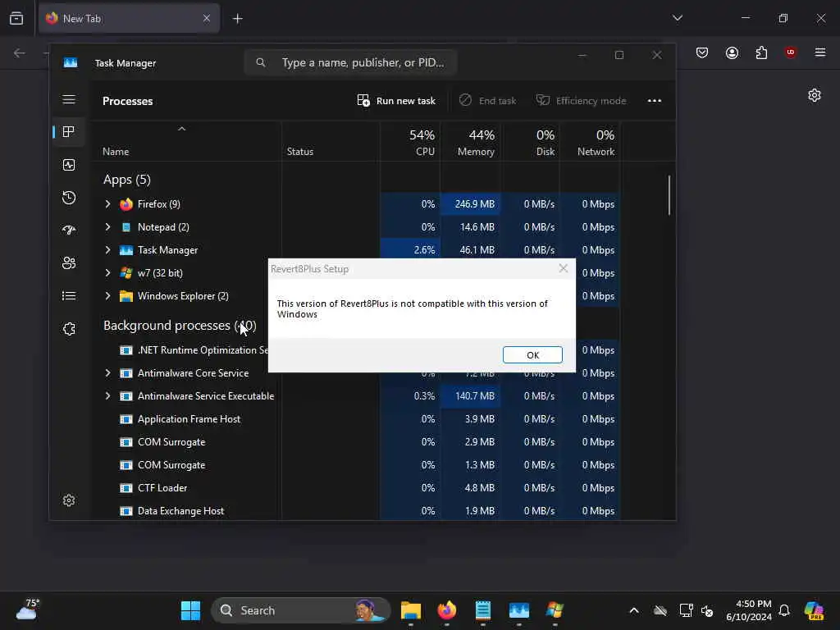Open the Details page in sidebar

pos(69,295)
